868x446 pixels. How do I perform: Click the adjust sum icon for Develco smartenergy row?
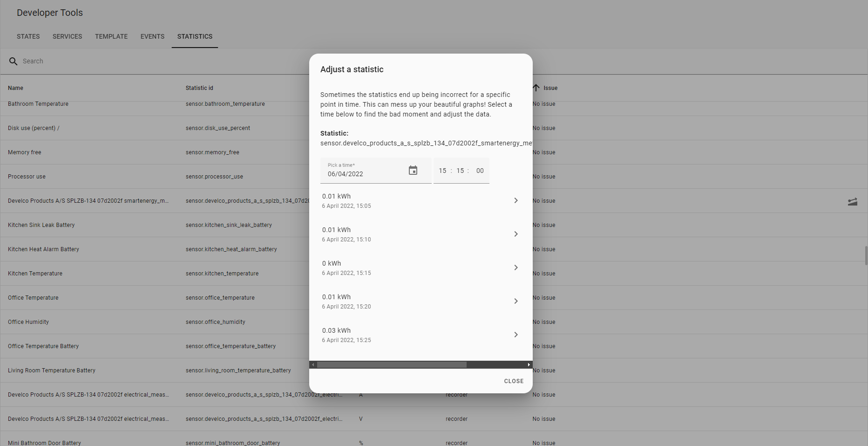[x=853, y=201]
